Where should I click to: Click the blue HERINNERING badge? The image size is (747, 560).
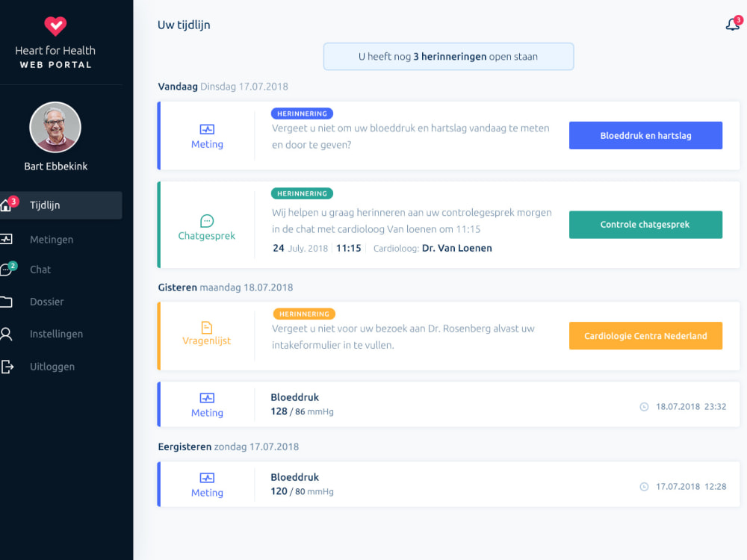pos(302,113)
